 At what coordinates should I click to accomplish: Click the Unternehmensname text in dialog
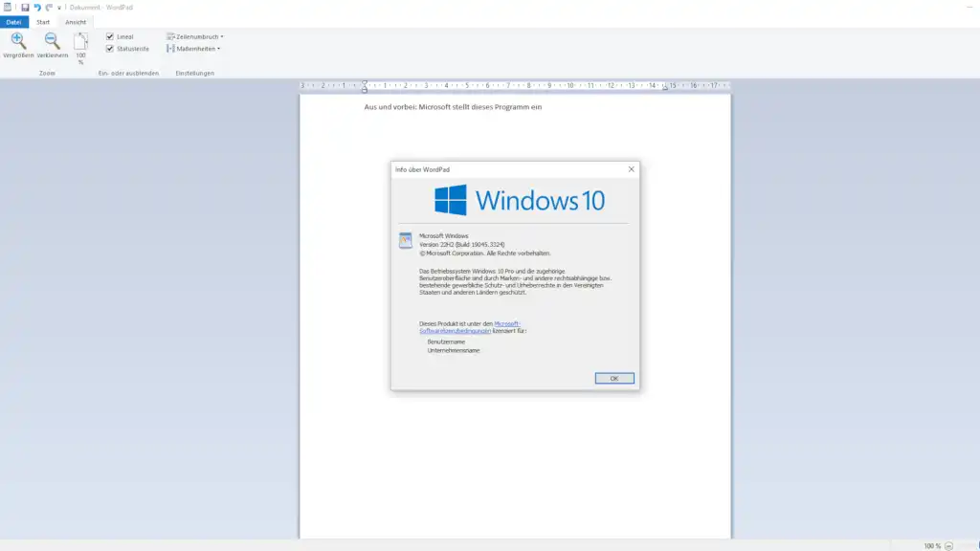pos(454,350)
